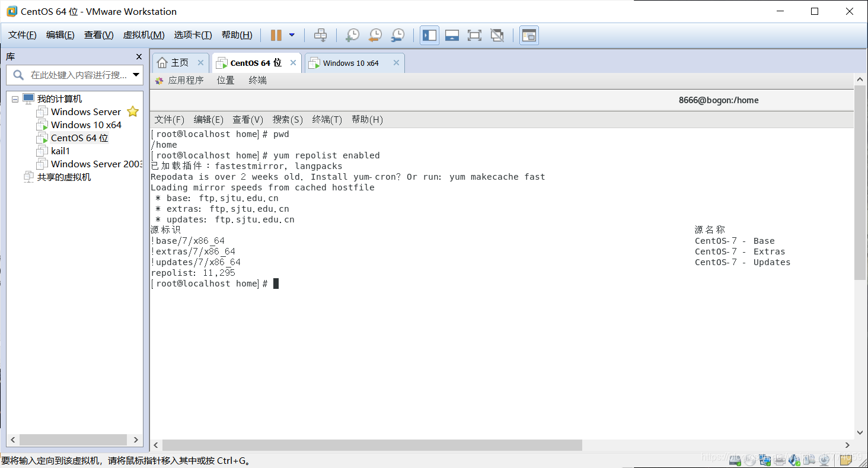Open the terminal 终端(T) menu
868x468 pixels.
pos(327,119)
